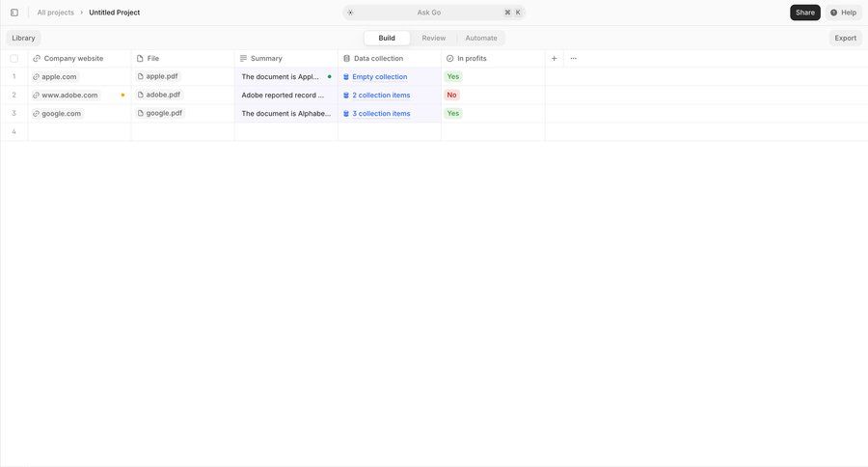
Task: Open the column options ellipsis menu
Action: pos(574,59)
